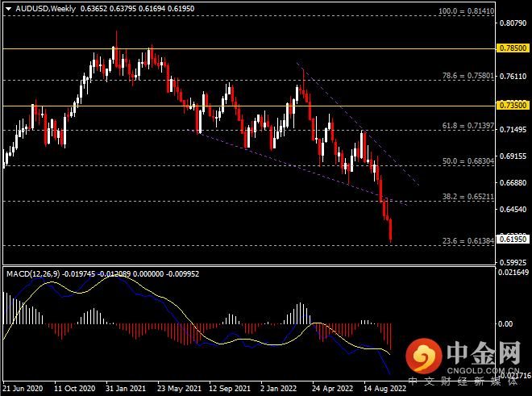Click price scale value 0.66880
This screenshot has width=532, height=396.
click(513, 183)
